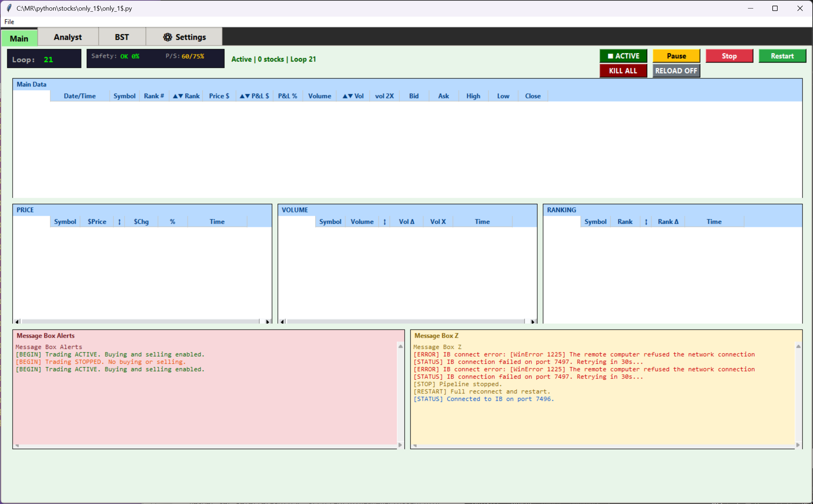Viewport: 813px width, 504px height.
Task: Click Rank header in RANKING panel
Action: 625,222
